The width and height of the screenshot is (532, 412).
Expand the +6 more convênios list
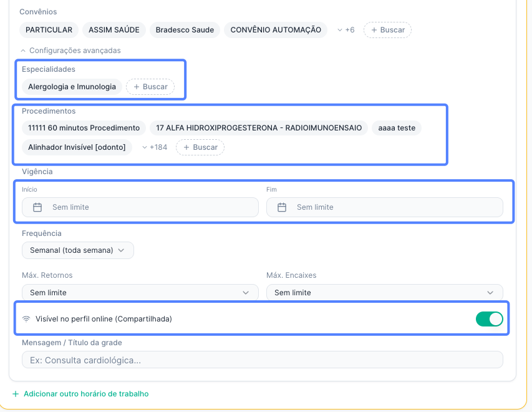click(x=346, y=30)
